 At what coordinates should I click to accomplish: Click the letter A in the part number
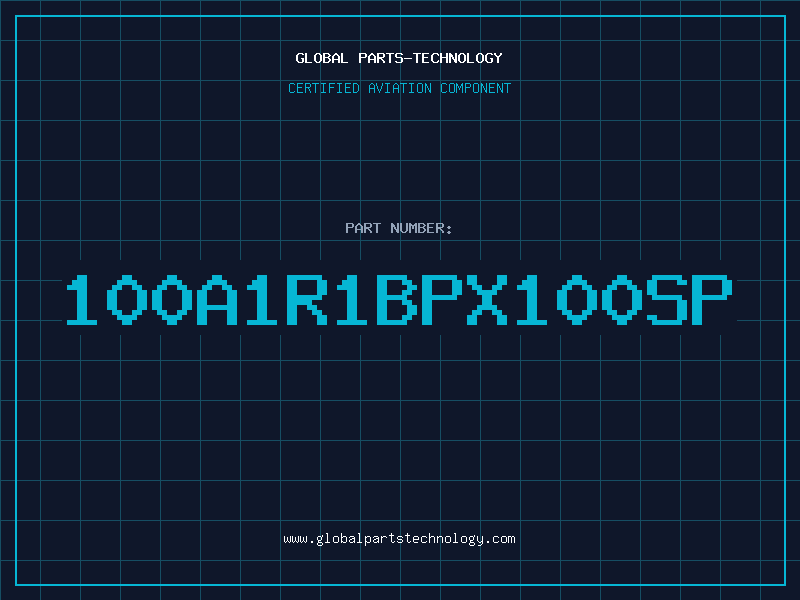[217, 300]
